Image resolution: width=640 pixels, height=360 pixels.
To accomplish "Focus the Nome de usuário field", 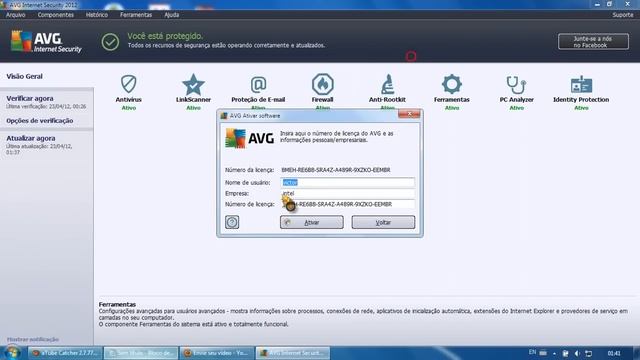I will click(x=347, y=182).
